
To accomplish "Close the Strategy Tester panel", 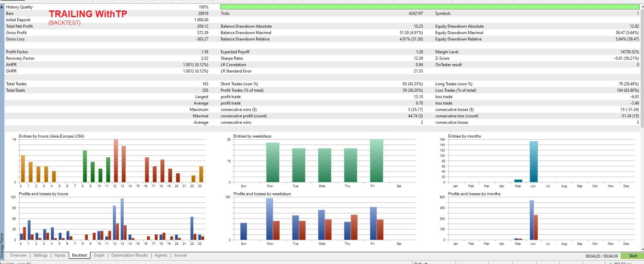I will [x=2, y=7].
